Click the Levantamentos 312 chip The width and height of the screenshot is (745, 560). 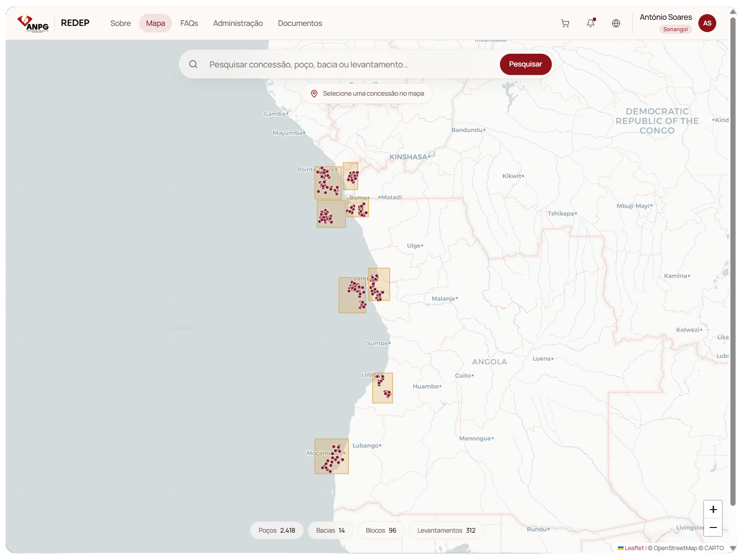coord(446,530)
